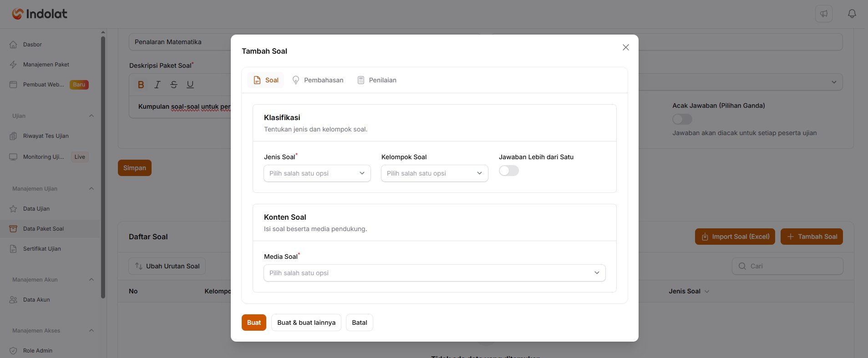Click the Deskripsi Paket Soal text area
Image resolution: width=868 pixels, height=358 pixels.
180,107
